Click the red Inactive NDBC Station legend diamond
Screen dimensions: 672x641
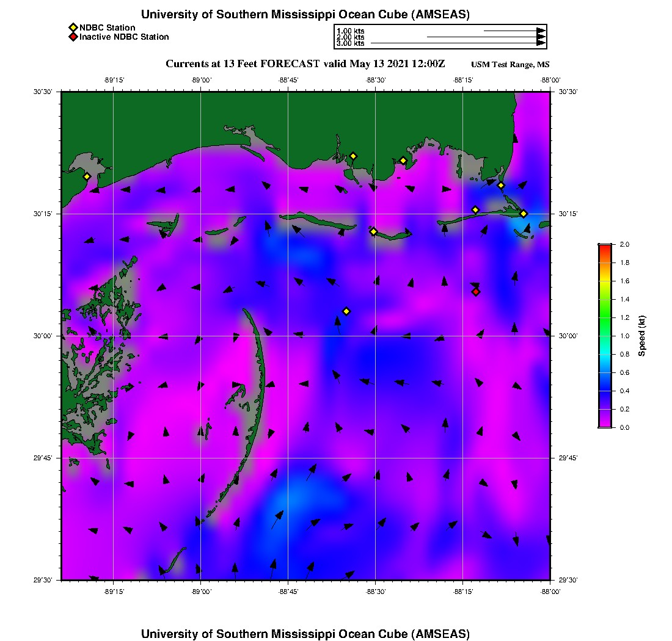click(x=73, y=37)
